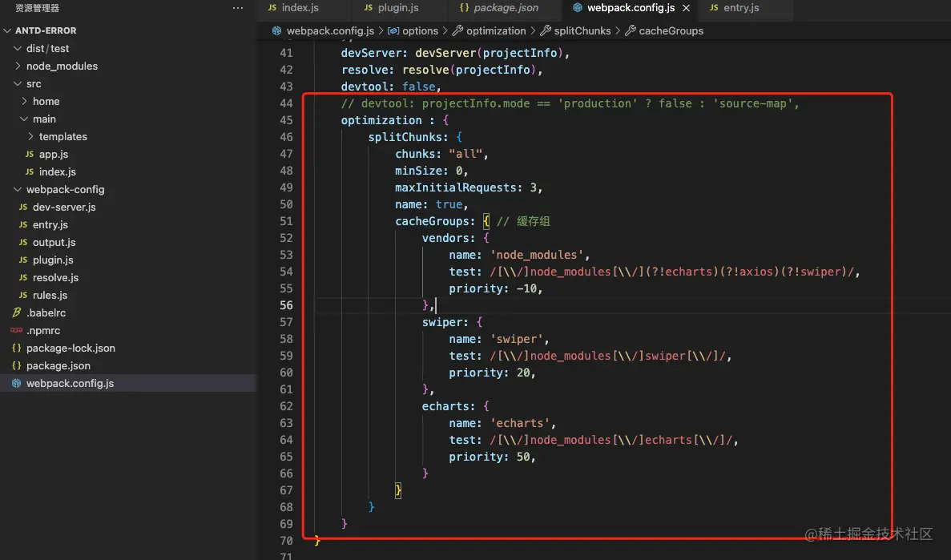
Task: Open app.js from the explorer
Action: point(54,154)
